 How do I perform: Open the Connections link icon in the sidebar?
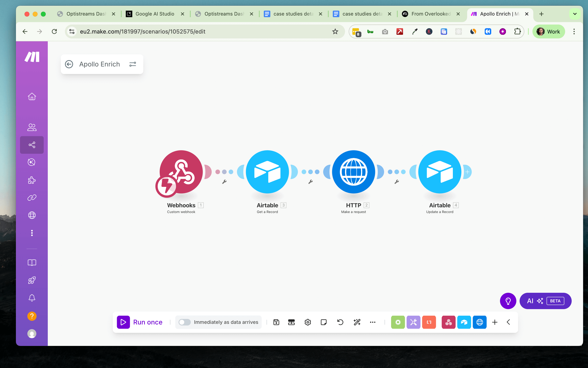click(x=32, y=198)
